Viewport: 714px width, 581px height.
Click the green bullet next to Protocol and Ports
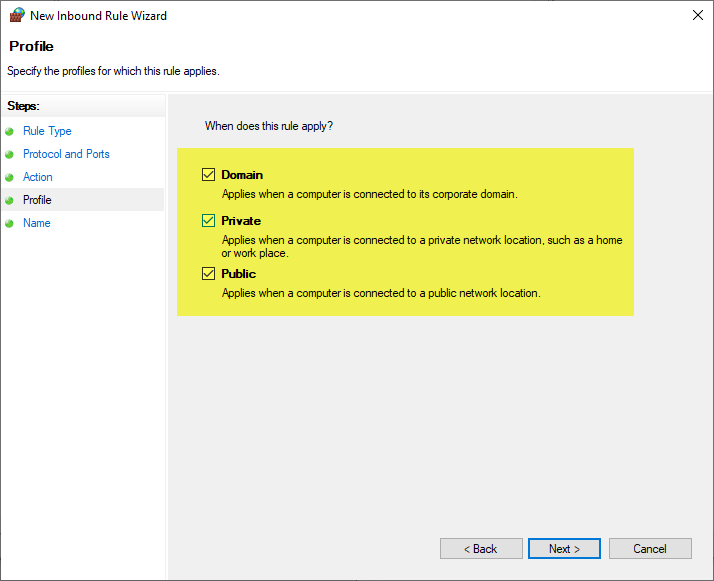click(x=10, y=154)
